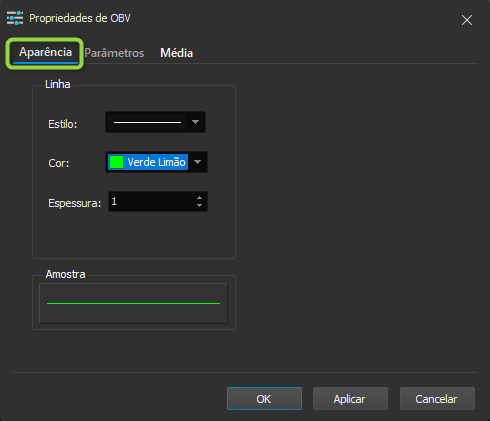490x421 pixels.
Task: Open the Média tab
Action: point(176,53)
